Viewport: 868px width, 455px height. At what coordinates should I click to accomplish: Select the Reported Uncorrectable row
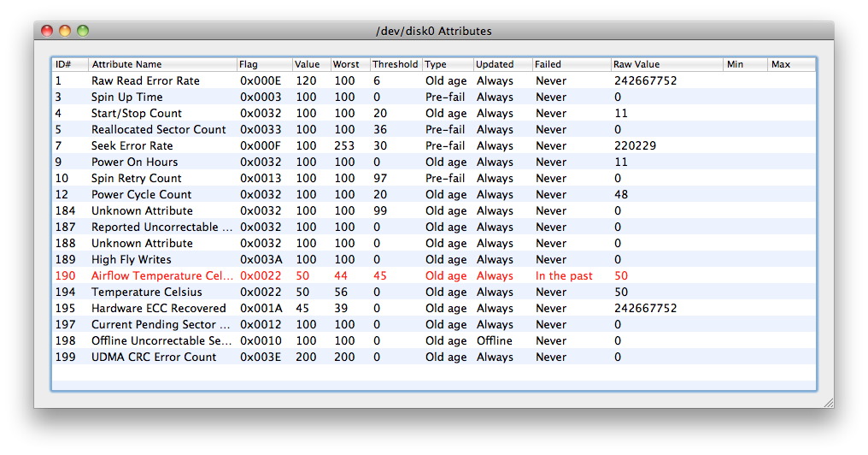tap(434, 227)
